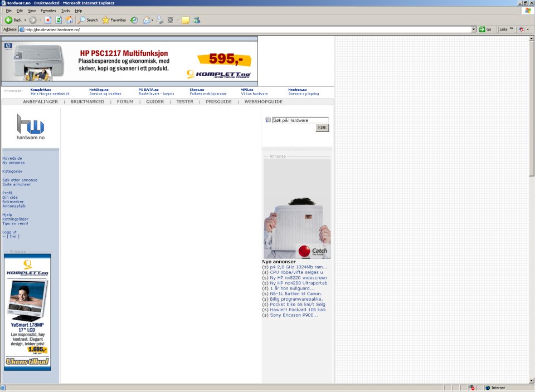Click the vertical scrollbar thumb
Viewport: 535px width, 392px height.
tap(532, 109)
